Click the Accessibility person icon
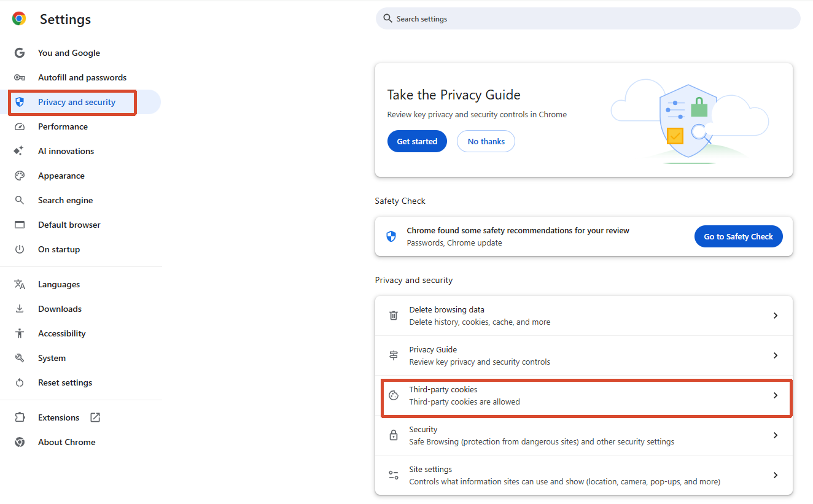This screenshot has width=813, height=504. click(x=20, y=333)
